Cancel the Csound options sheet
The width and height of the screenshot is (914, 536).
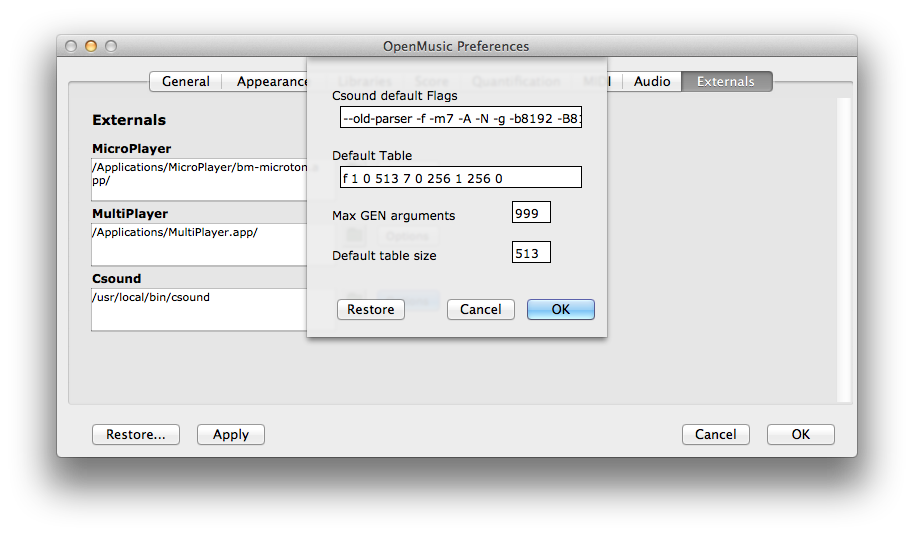pyautogui.click(x=481, y=309)
